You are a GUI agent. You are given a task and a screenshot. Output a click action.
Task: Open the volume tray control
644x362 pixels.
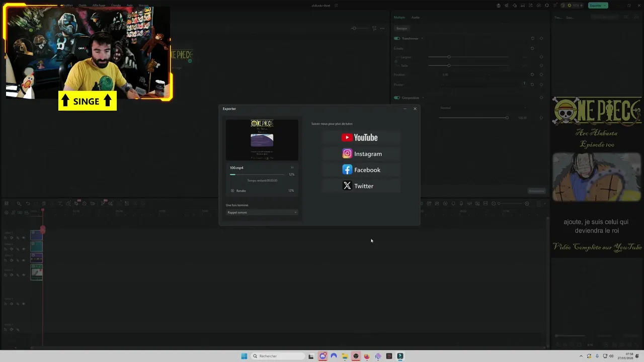(x=611, y=356)
